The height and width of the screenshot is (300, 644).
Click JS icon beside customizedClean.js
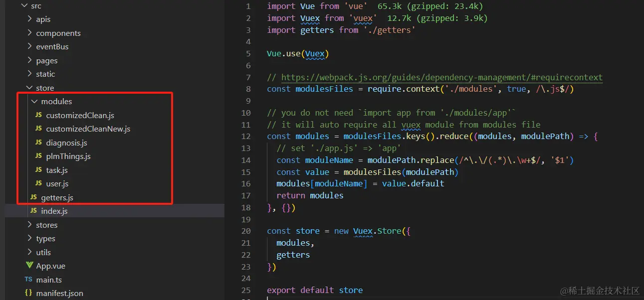[38, 115]
